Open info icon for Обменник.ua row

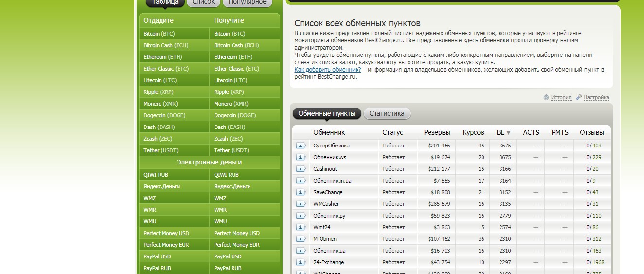point(301,251)
